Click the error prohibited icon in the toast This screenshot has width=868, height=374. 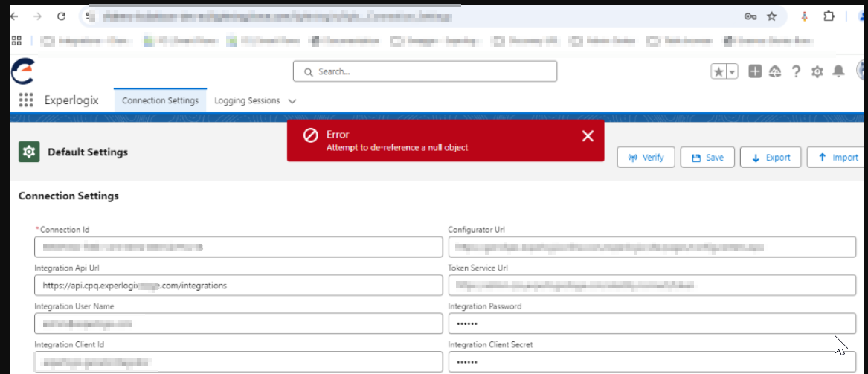[311, 135]
